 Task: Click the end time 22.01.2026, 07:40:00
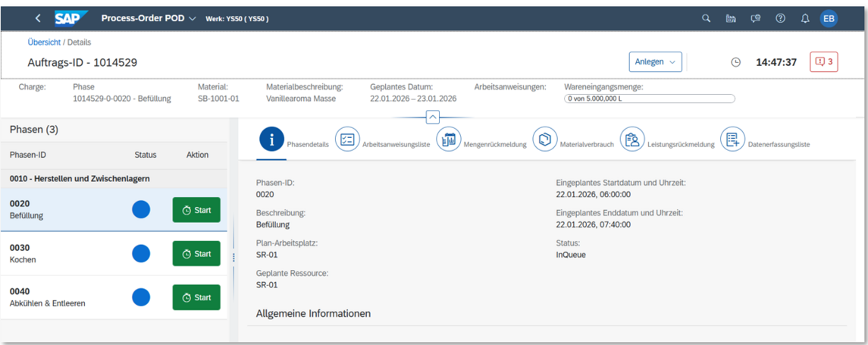[593, 224]
